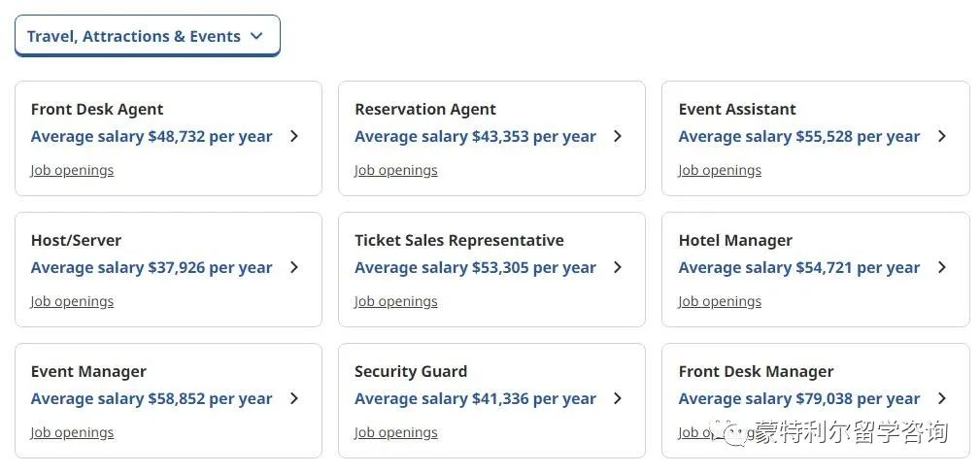The height and width of the screenshot is (475, 980).
Task: Open Job openings for Front Desk Agent
Action: pos(72,171)
